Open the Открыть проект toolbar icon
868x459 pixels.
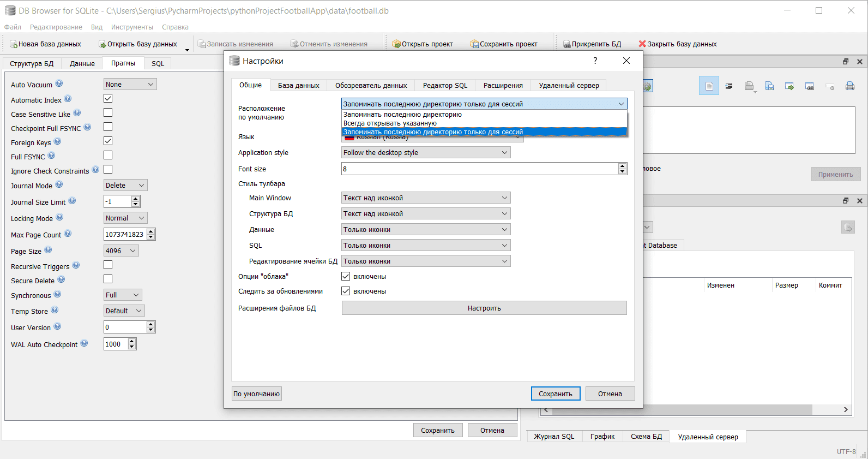click(x=396, y=44)
